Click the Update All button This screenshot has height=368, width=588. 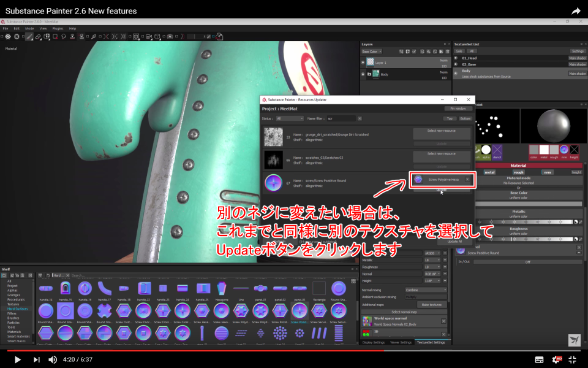(454, 242)
